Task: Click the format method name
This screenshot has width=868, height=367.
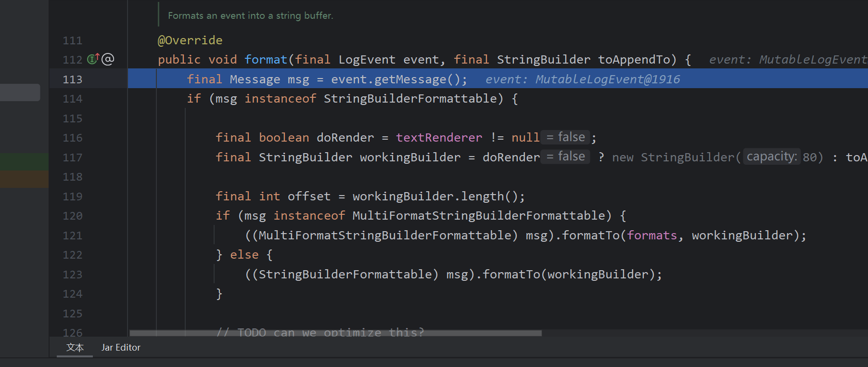Action: pyautogui.click(x=266, y=60)
